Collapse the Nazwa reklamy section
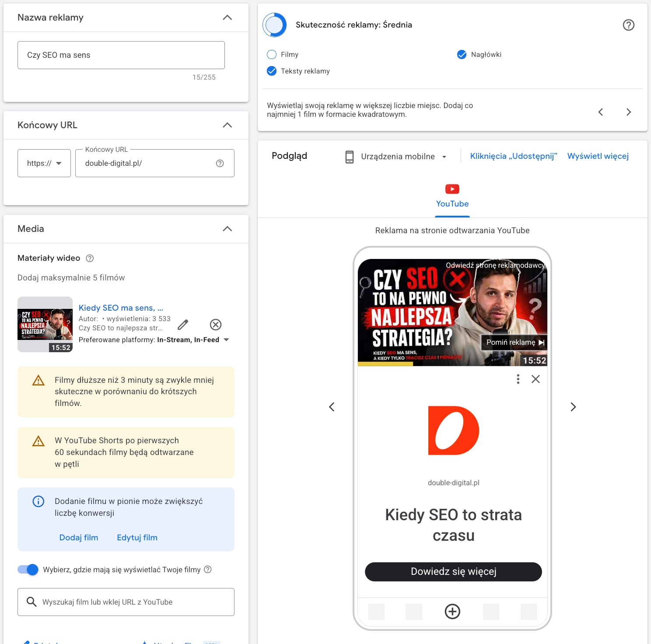The image size is (651, 644). click(227, 17)
